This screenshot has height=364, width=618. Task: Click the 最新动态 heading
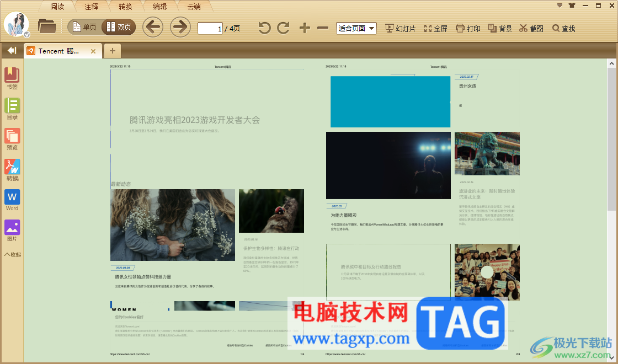coord(121,184)
